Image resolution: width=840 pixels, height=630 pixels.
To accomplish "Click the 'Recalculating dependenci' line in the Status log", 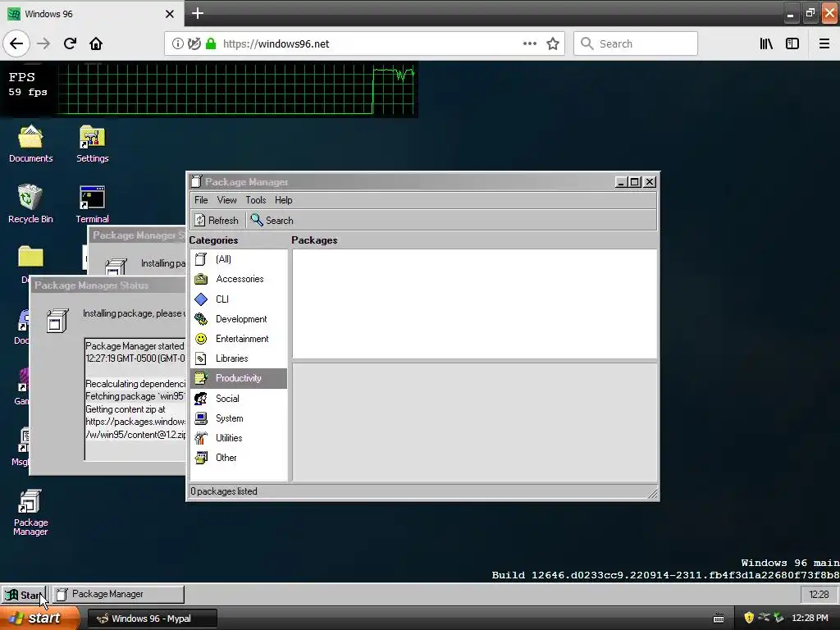I will 135,384.
